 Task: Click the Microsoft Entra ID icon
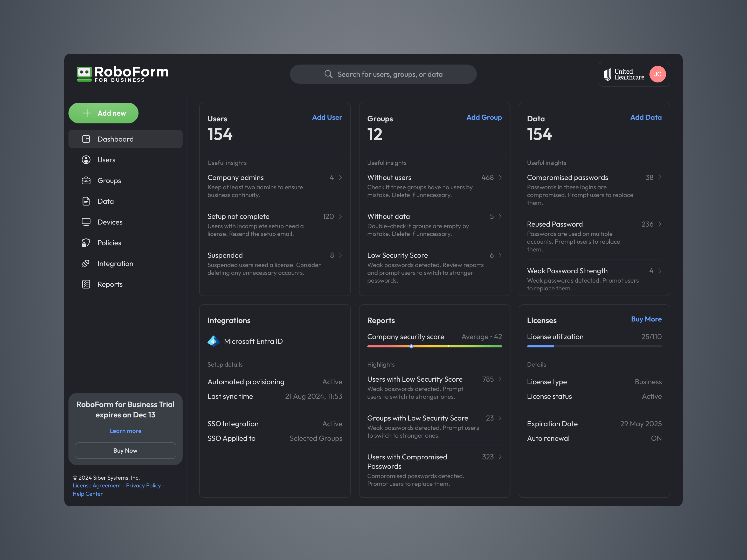coord(213,341)
